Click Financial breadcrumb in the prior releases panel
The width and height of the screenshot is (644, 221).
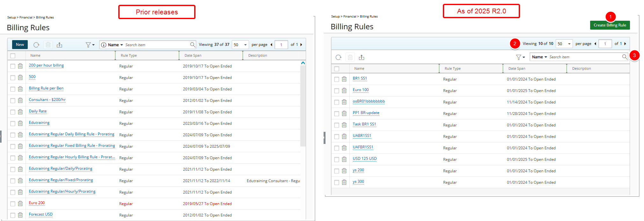click(26, 18)
